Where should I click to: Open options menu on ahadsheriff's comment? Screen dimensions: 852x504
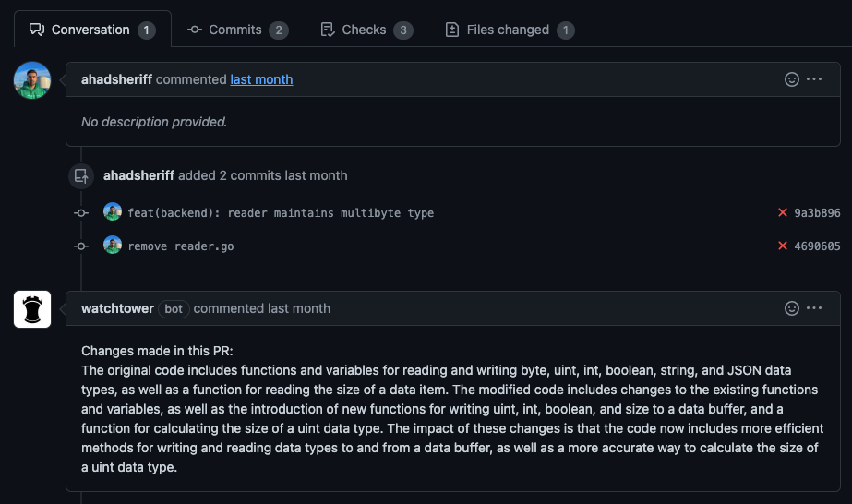pos(814,79)
